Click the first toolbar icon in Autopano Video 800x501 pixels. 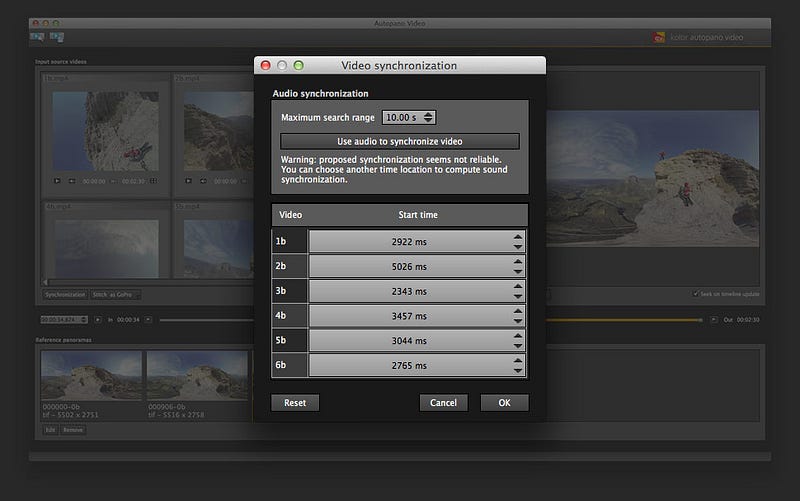click(37, 37)
